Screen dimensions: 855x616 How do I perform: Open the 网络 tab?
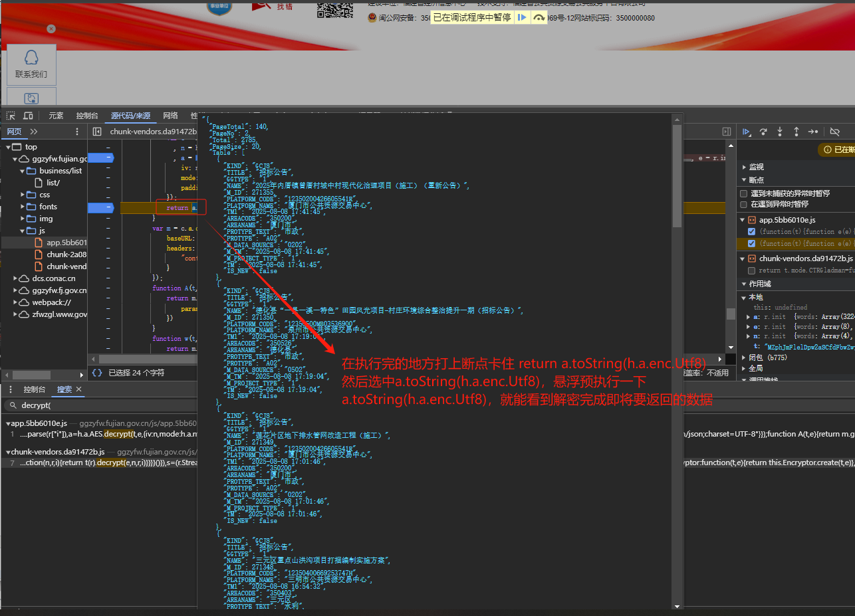coord(170,116)
